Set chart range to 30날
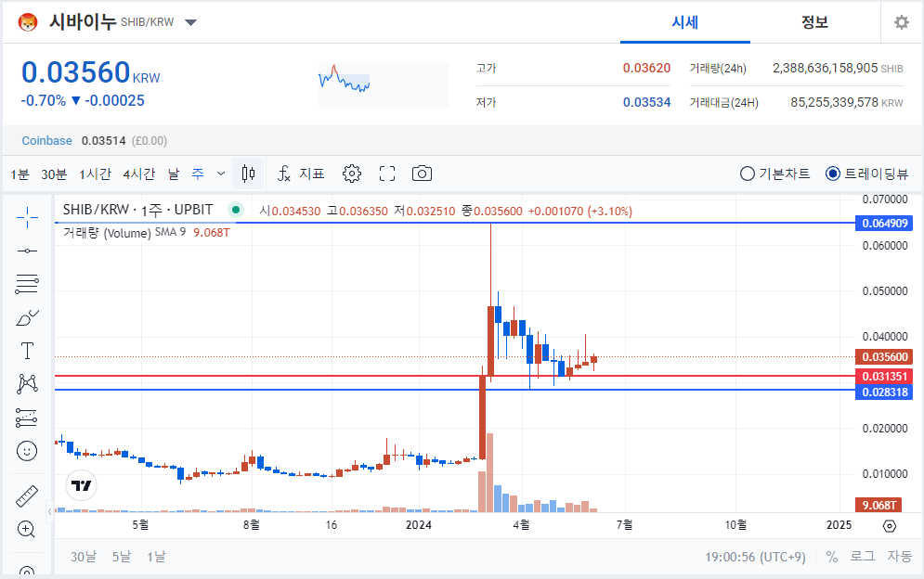924x579 pixels. pyautogui.click(x=83, y=557)
